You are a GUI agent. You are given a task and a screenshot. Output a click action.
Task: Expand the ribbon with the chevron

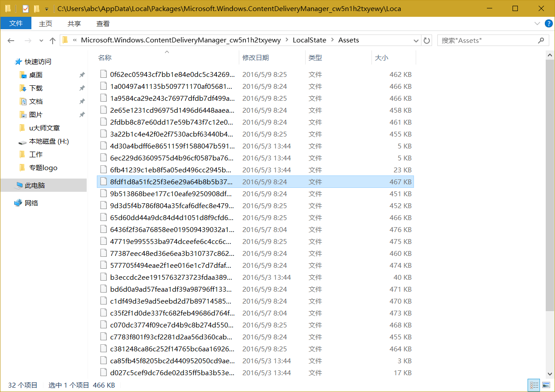point(537,23)
